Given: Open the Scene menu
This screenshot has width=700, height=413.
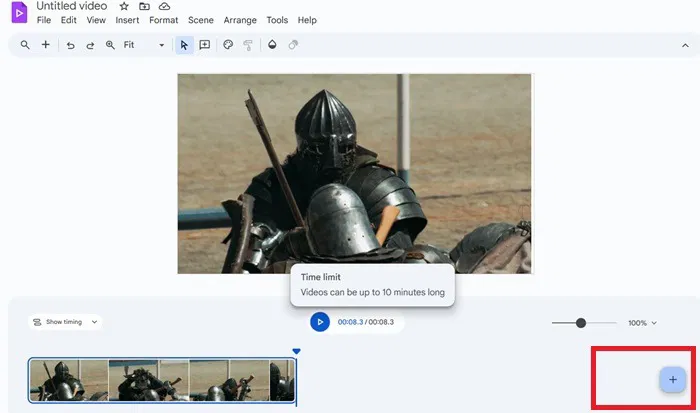Looking at the screenshot, I should (200, 20).
